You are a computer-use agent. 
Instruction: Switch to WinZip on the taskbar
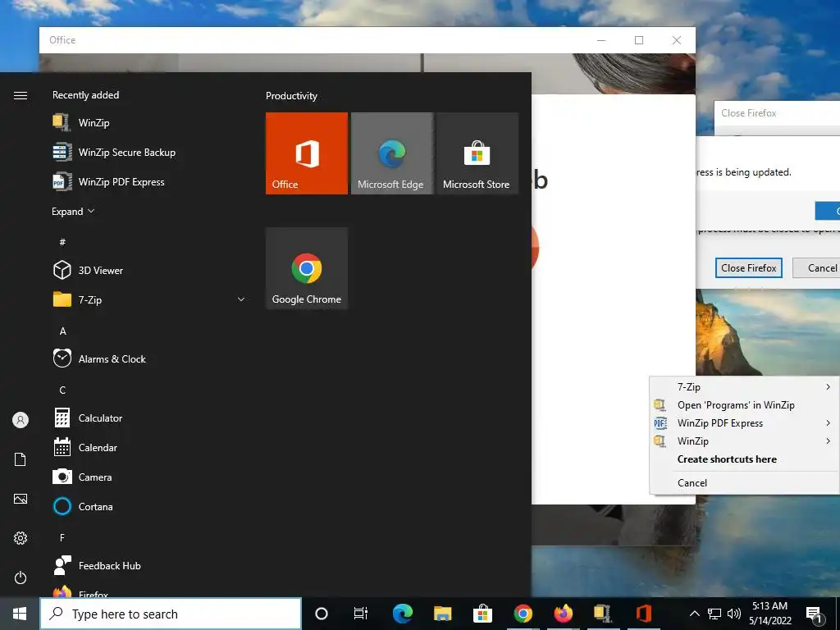click(x=603, y=614)
